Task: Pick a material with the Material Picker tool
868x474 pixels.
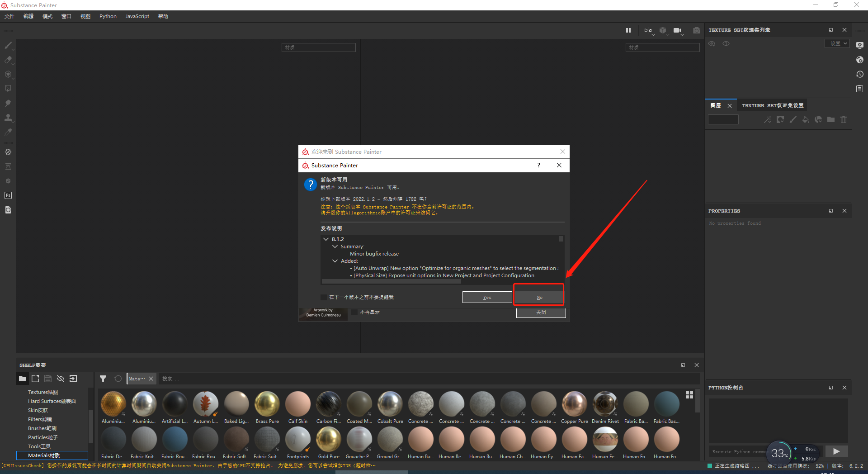Action: tap(8, 132)
